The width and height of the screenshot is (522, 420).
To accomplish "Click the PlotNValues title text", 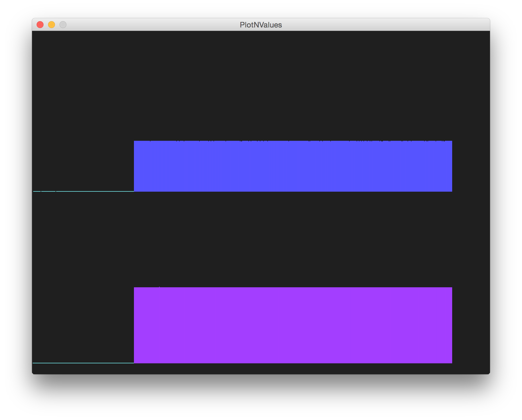I will click(261, 25).
